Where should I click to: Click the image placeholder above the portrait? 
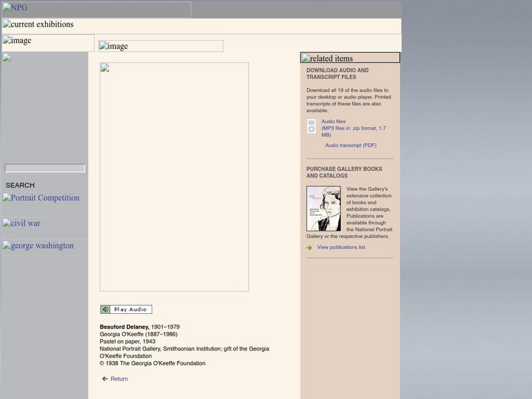[x=161, y=46]
